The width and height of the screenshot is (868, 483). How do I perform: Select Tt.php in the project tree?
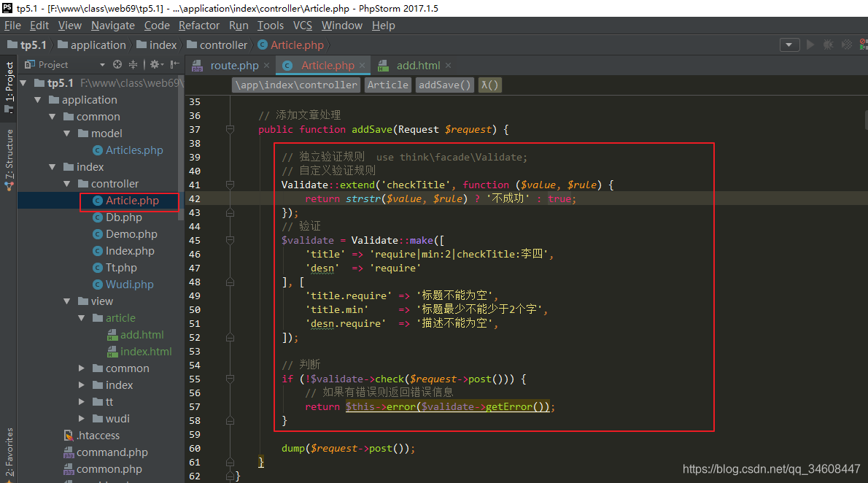(x=115, y=268)
